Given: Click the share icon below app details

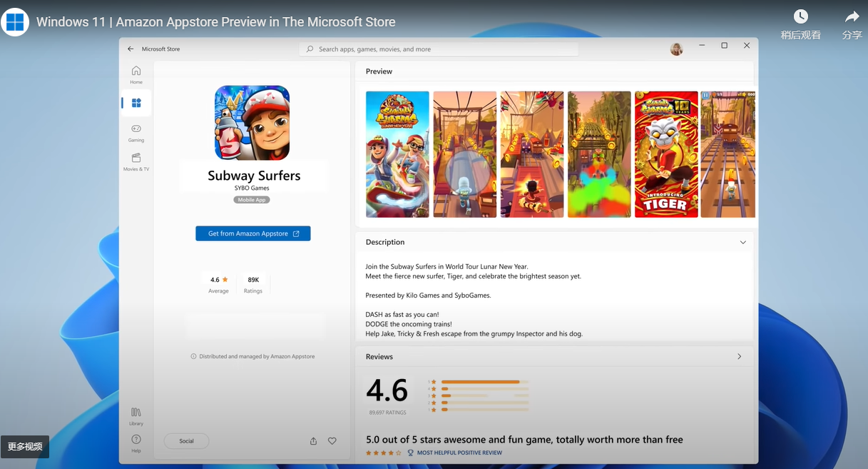Looking at the screenshot, I should pyautogui.click(x=313, y=441).
